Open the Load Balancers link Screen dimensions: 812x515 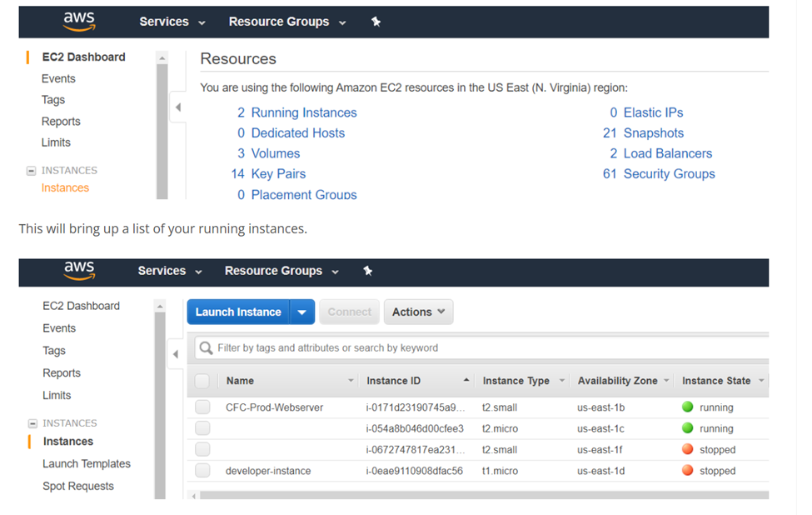pyautogui.click(x=668, y=153)
